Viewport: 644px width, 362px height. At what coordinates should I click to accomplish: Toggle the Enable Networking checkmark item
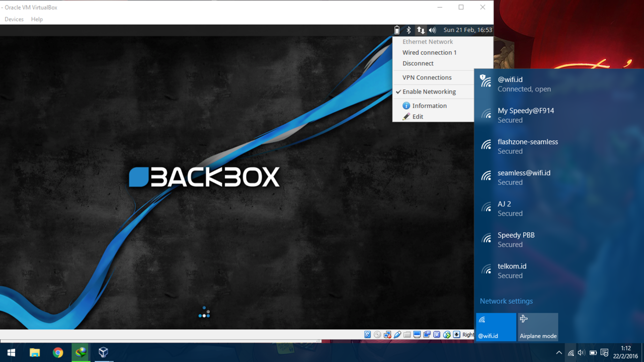[433, 92]
